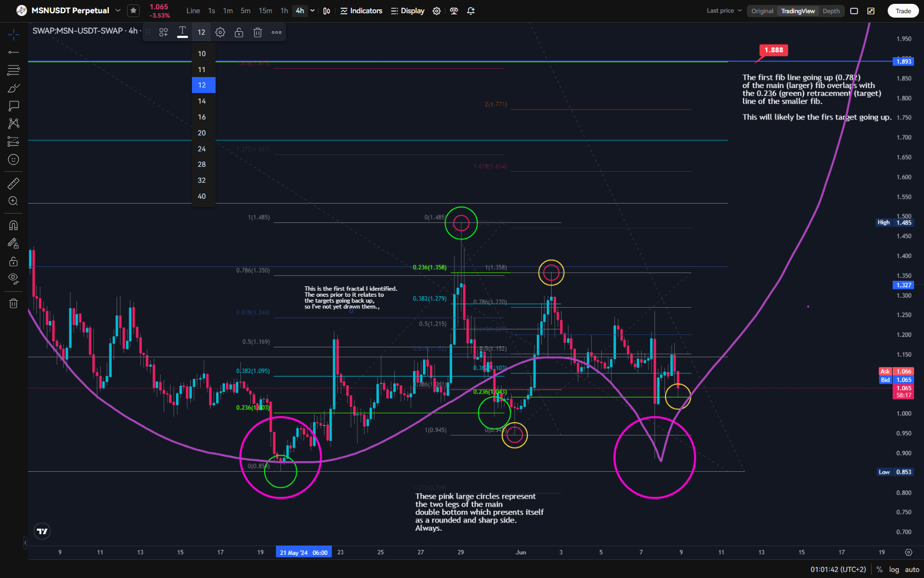Choose font size 32

point(203,181)
